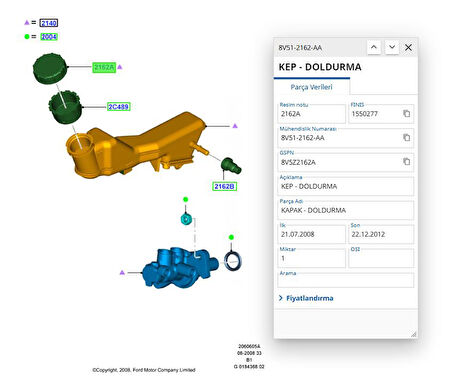Select the 2162B part label

[224, 186]
